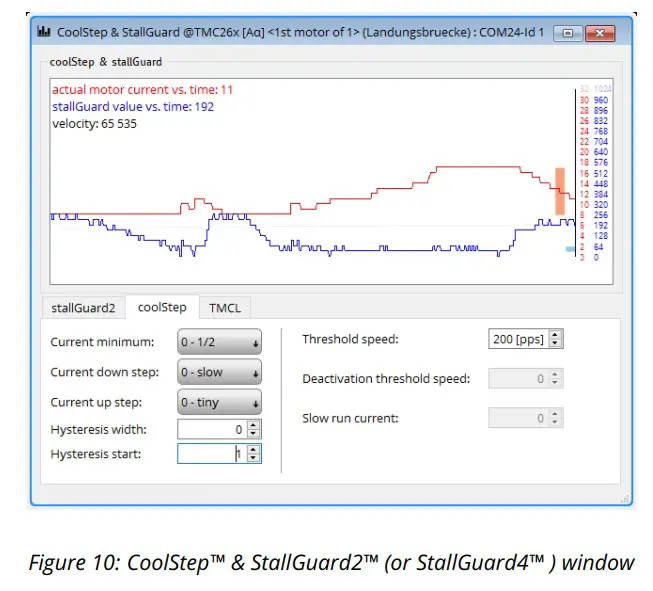Viewport: 653px width, 591px height.
Task: Decrease Hysteresis start with down arrow
Action: pyautogui.click(x=253, y=458)
